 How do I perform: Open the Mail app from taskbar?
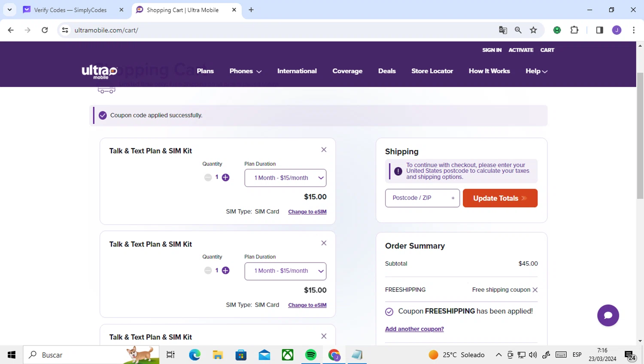pyautogui.click(x=264, y=355)
